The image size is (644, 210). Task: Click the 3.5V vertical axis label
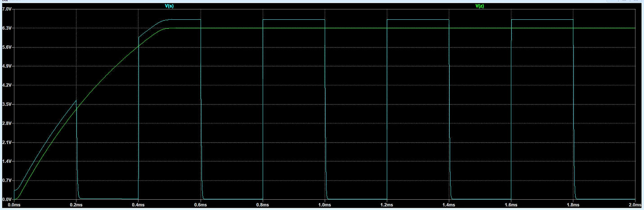[x=7, y=104]
